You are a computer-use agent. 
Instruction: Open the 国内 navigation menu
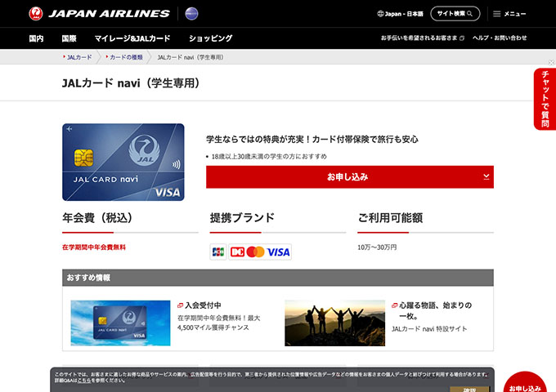coord(36,38)
